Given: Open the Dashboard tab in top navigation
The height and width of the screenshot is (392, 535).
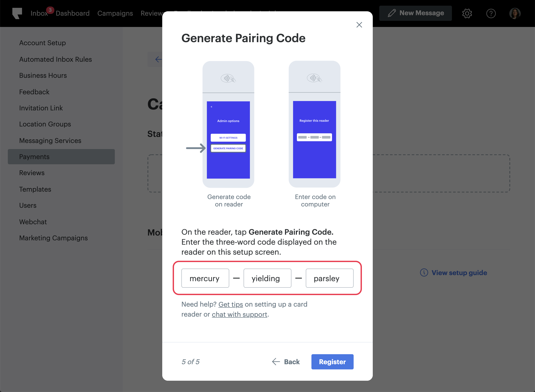Looking at the screenshot, I should point(73,13).
